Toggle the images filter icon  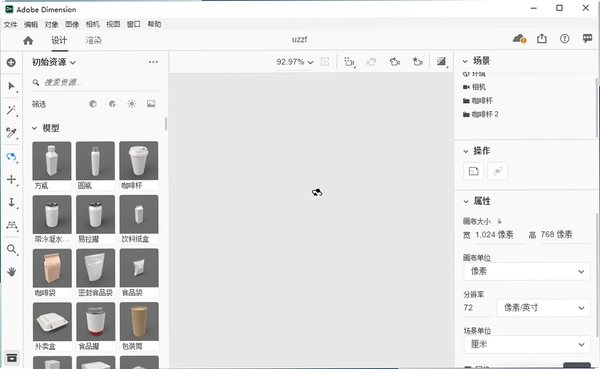pyautogui.click(x=151, y=104)
